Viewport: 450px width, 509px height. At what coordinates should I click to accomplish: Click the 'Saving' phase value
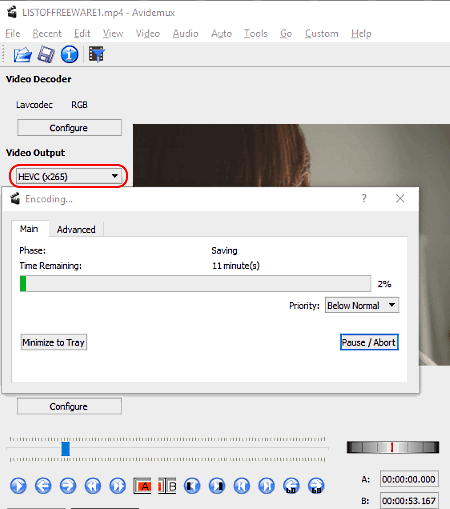(224, 250)
